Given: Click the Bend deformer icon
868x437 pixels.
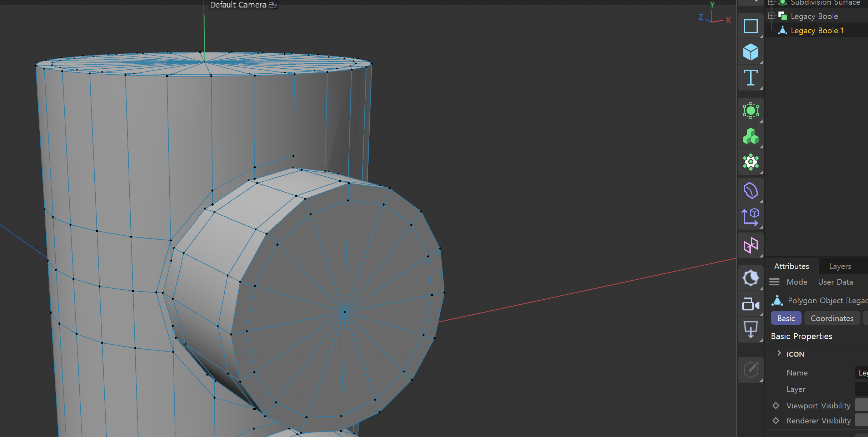Looking at the screenshot, I should pos(750,191).
